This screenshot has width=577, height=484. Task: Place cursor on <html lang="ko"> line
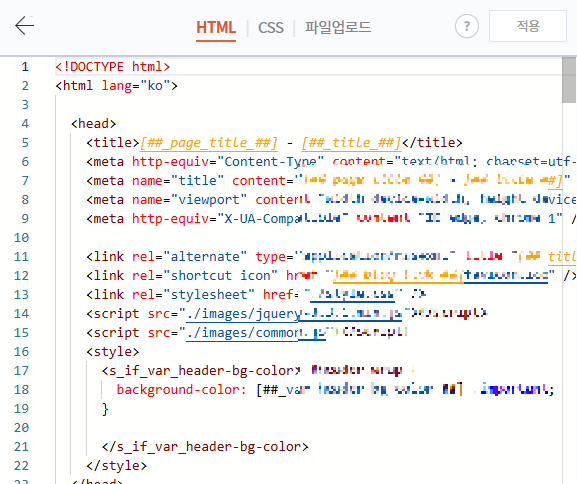click(117, 86)
